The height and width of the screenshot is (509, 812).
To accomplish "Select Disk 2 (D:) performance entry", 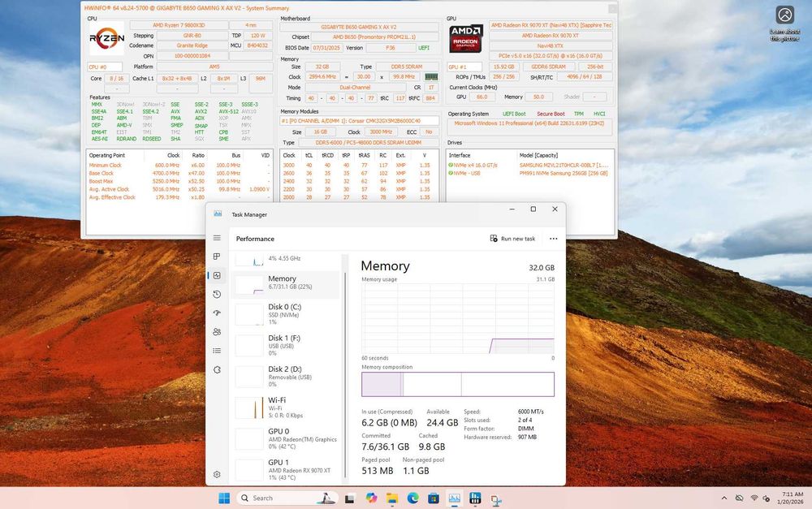I will click(285, 377).
